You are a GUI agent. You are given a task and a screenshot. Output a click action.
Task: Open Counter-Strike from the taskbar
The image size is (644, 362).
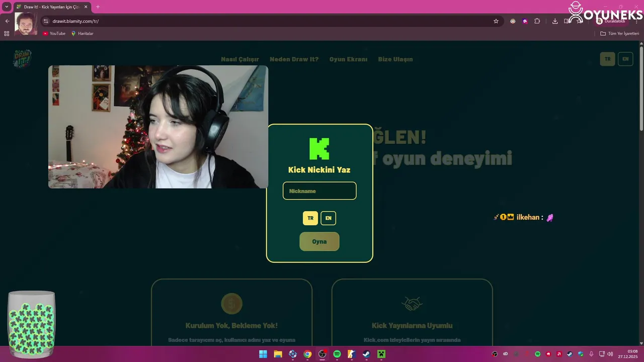[352, 354]
